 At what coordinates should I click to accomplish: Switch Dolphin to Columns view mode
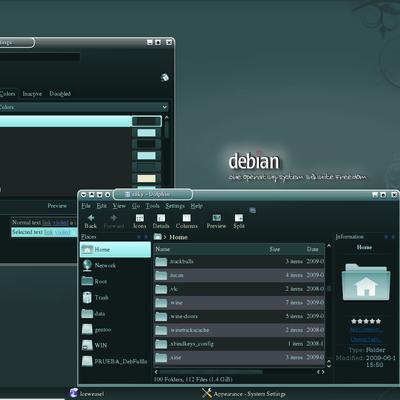[x=187, y=221]
